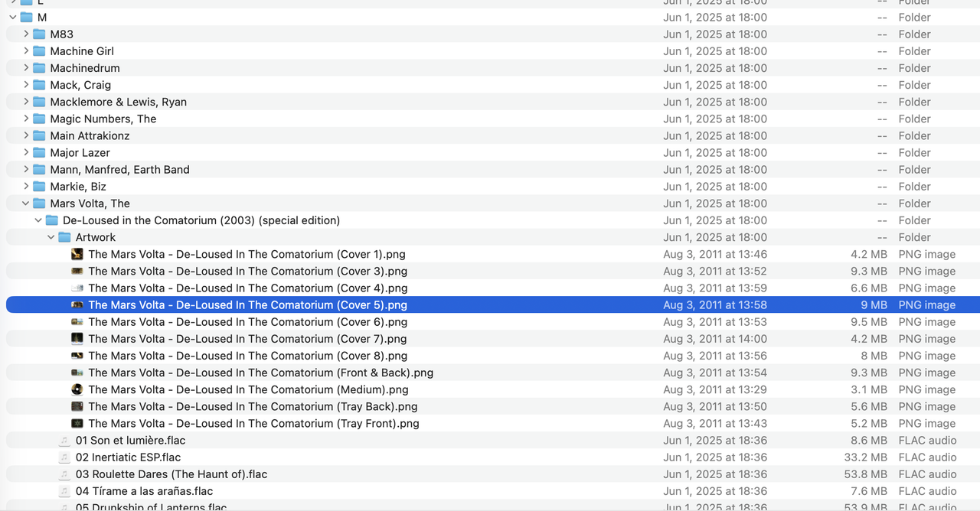Select the file name Cover 1.png
This screenshot has height=511, width=980.
pos(247,254)
